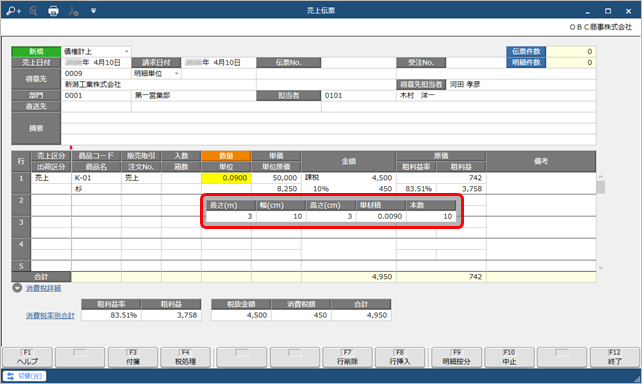The width and height of the screenshot is (642, 384).
Task: Click the search-plus icon in title bar
Action: 14,11
